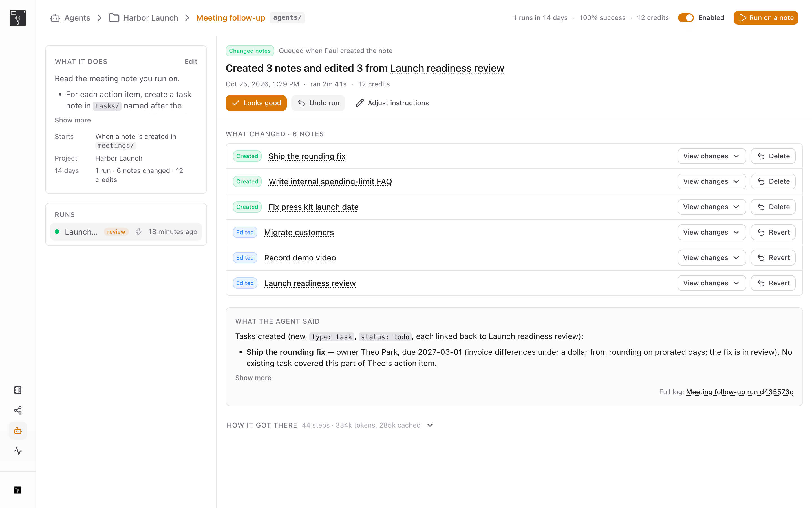Click the agents/ path tag
This screenshot has height=508, width=812.
[287, 18]
